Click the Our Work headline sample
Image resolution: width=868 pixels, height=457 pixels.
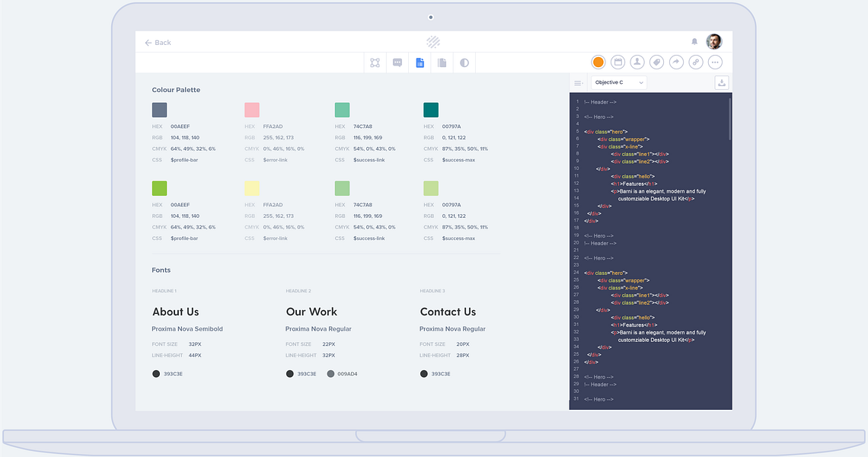pyautogui.click(x=311, y=312)
